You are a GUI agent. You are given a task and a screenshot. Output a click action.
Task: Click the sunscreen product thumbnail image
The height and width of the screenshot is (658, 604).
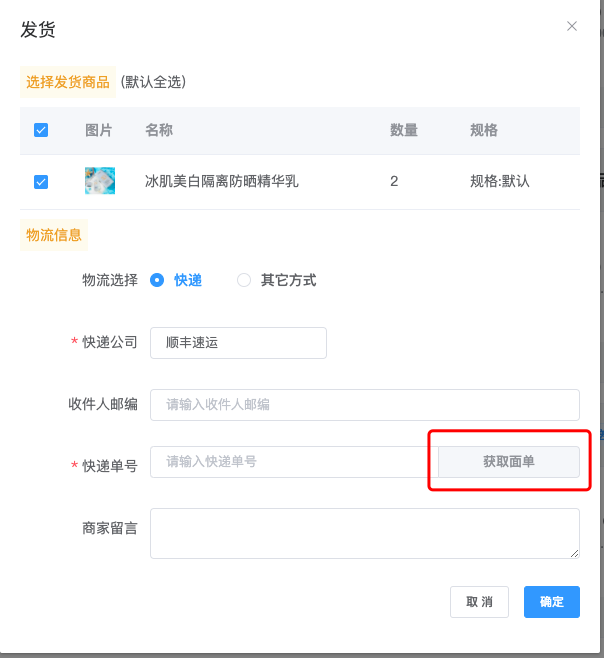tap(100, 181)
